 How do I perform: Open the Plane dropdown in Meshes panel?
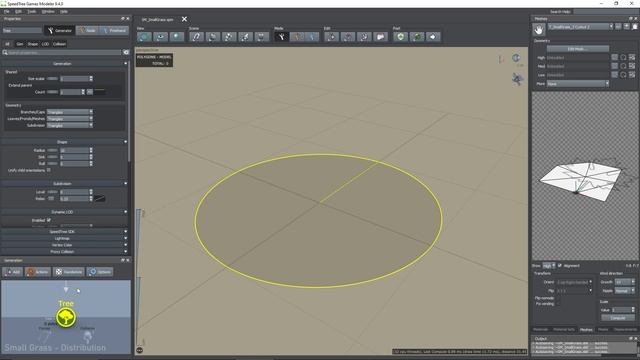[578, 84]
